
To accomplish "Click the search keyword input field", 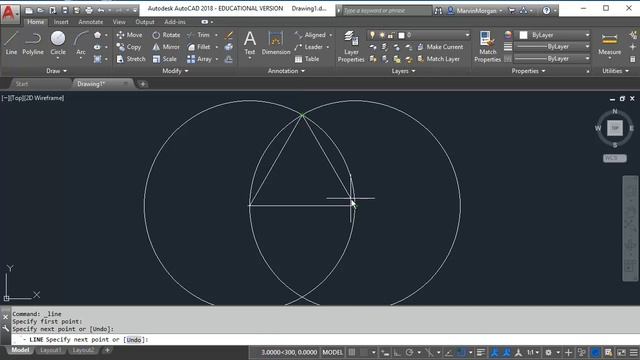I will click(386, 11).
